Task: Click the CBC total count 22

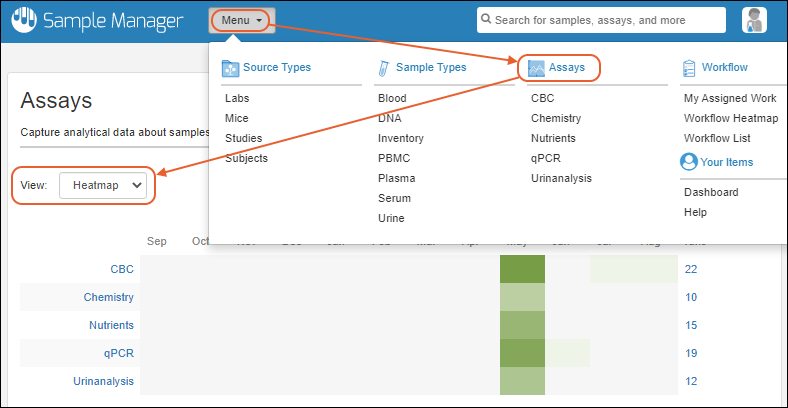Action: coord(691,269)
